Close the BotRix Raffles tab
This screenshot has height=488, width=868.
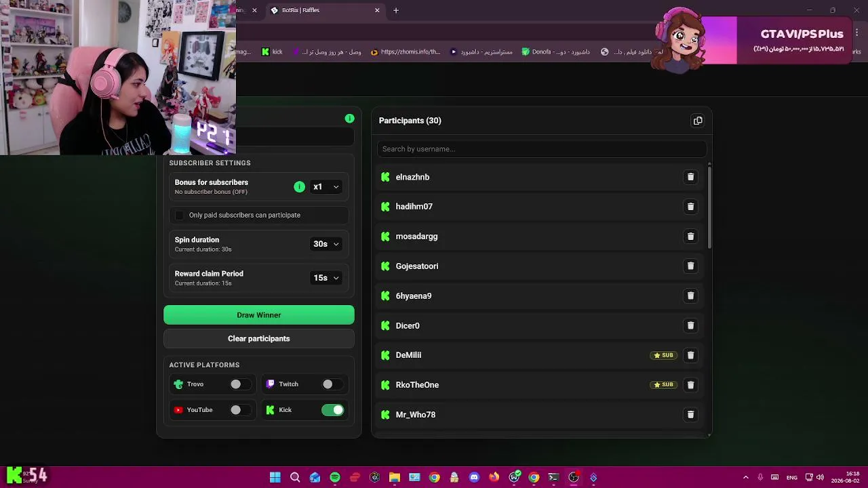click(x=377, y=10)
